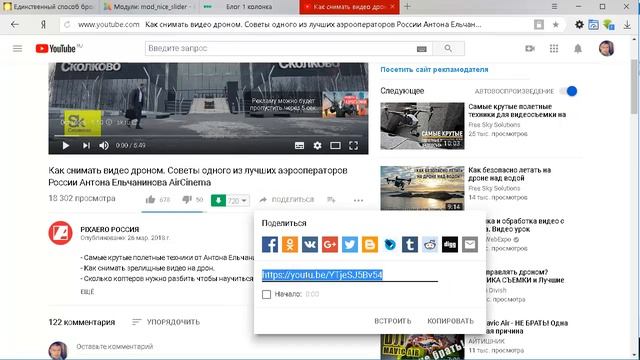
Task: Open PIXAERO РОССИЯ channel name
Action: click(x=109, y=229)
